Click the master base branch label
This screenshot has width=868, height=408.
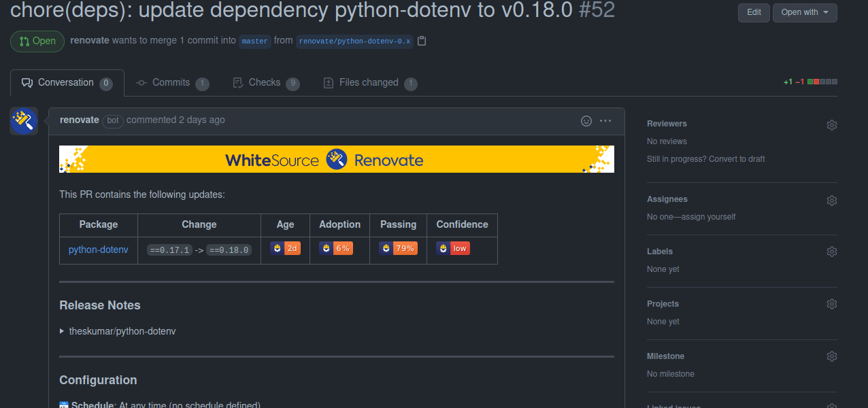pos(255,41)
